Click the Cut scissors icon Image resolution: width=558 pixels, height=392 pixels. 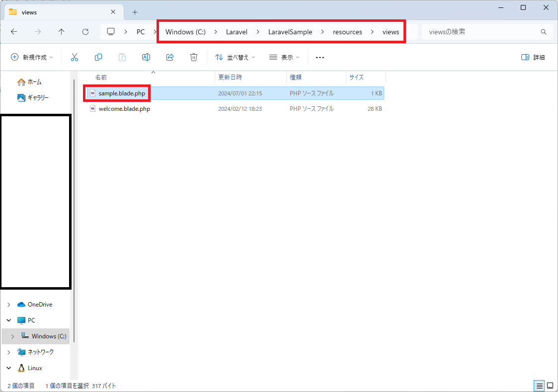75,57
